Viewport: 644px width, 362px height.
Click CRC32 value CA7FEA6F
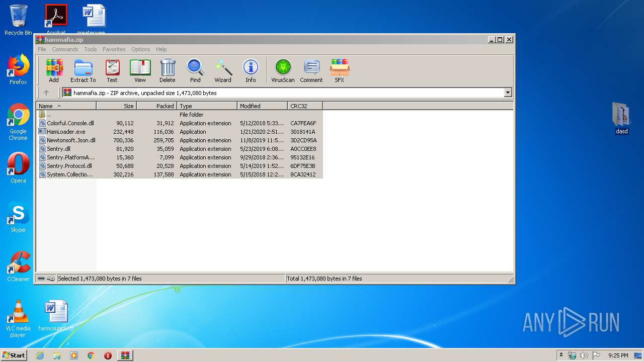(303, 123)
